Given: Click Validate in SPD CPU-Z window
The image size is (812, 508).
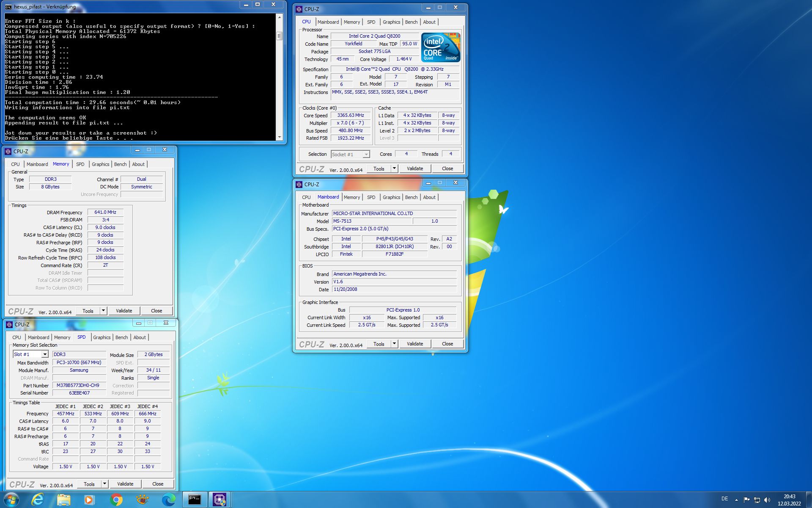Looking at the screenshot, I should point(125,484).
